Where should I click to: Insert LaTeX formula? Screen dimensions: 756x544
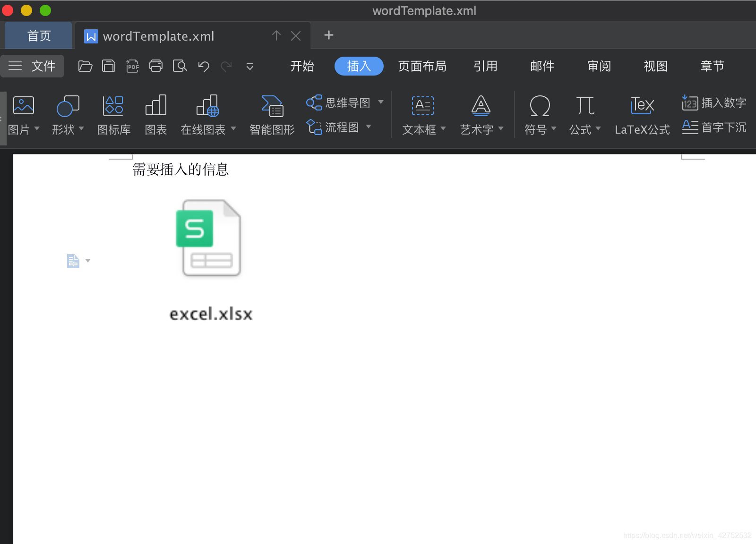[642, 116]
